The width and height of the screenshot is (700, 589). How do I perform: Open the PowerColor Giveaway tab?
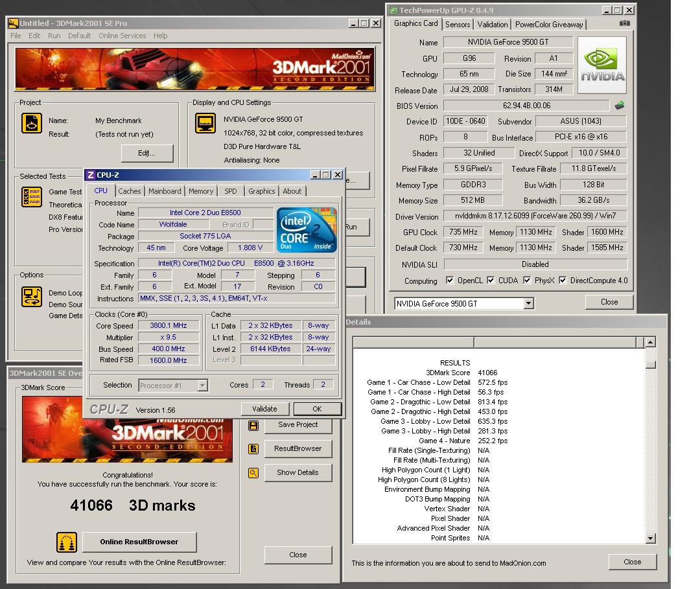tap(549, 25)
